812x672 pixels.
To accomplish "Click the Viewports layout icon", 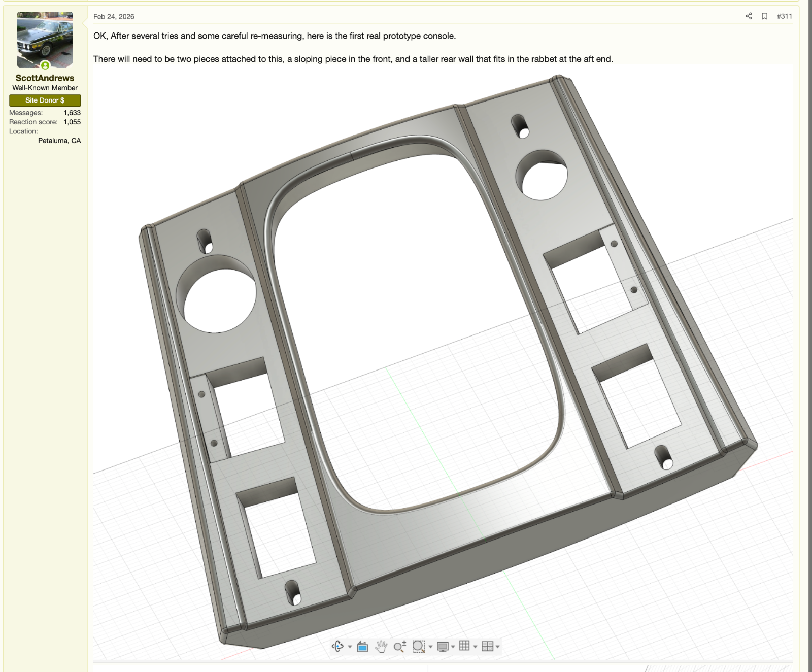I will click(487, 646).
